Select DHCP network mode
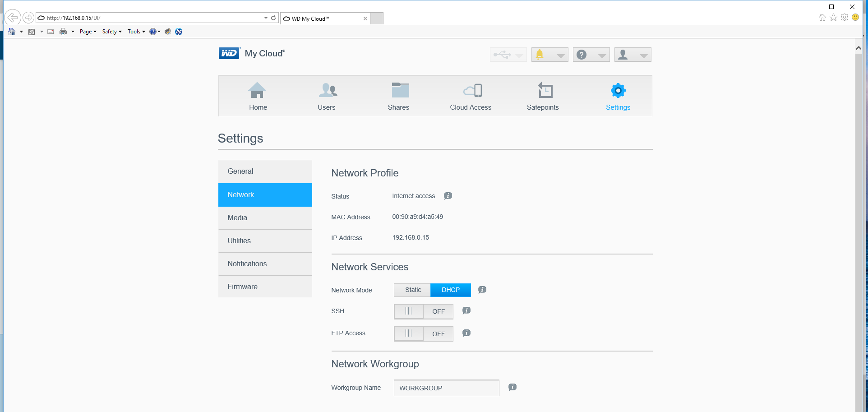This screenshot has height=412, width=868. [451, 290]
